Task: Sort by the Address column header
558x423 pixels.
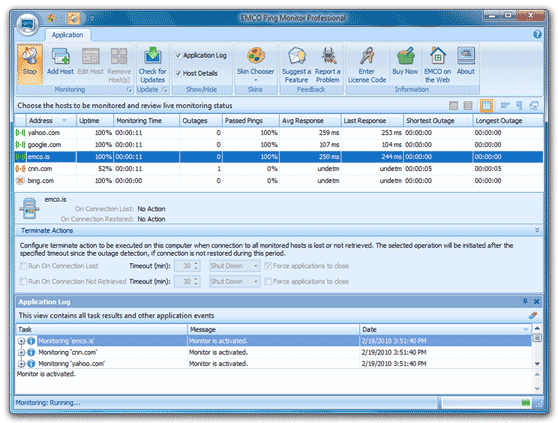Action: click(51, 121)
